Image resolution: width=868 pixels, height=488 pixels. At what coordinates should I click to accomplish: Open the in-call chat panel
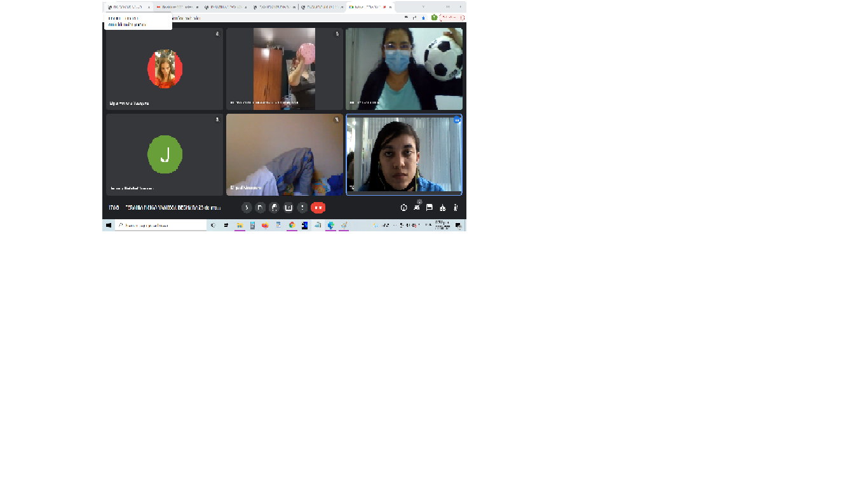pos(430,208)
